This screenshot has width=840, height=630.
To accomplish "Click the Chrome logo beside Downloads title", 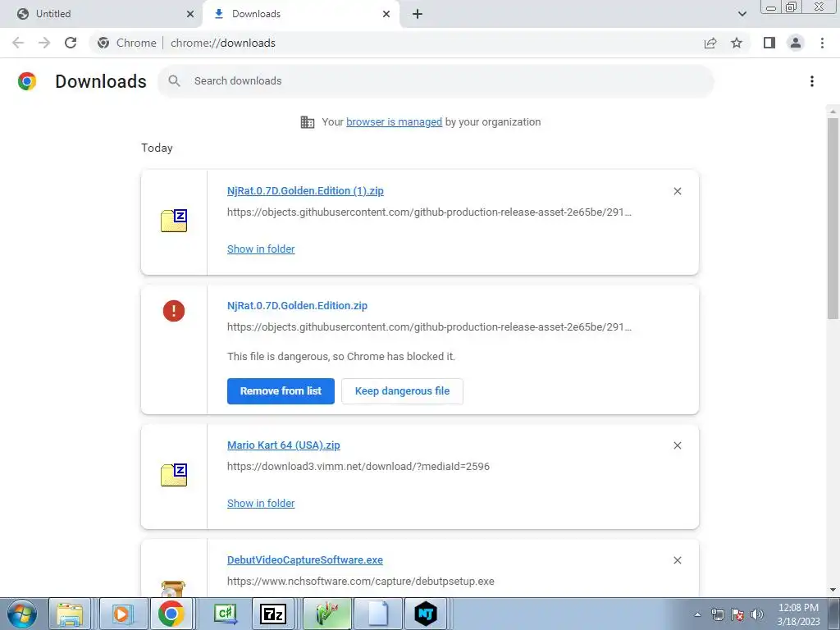I will click(27, 81).
